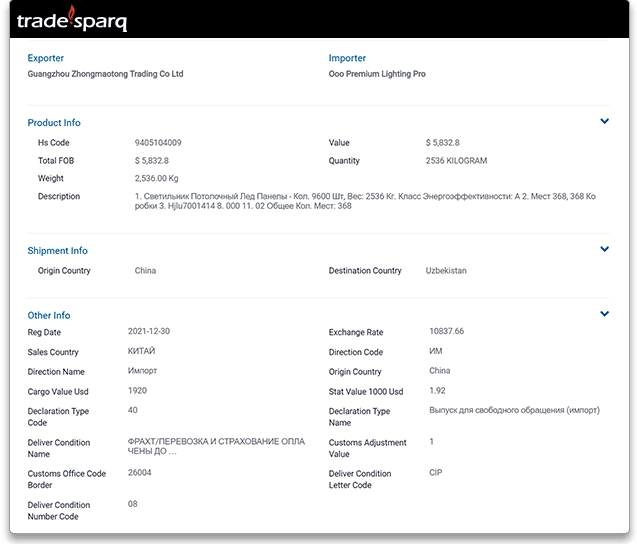
Task: Collapse the Other Info section chevron
Action: pyautogui.click(x=604, y=314)
